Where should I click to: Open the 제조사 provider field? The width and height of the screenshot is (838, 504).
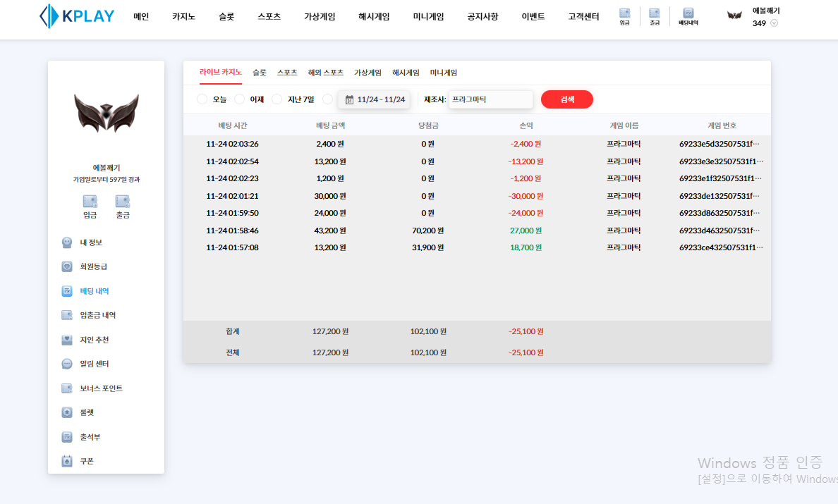click(490, 99)
